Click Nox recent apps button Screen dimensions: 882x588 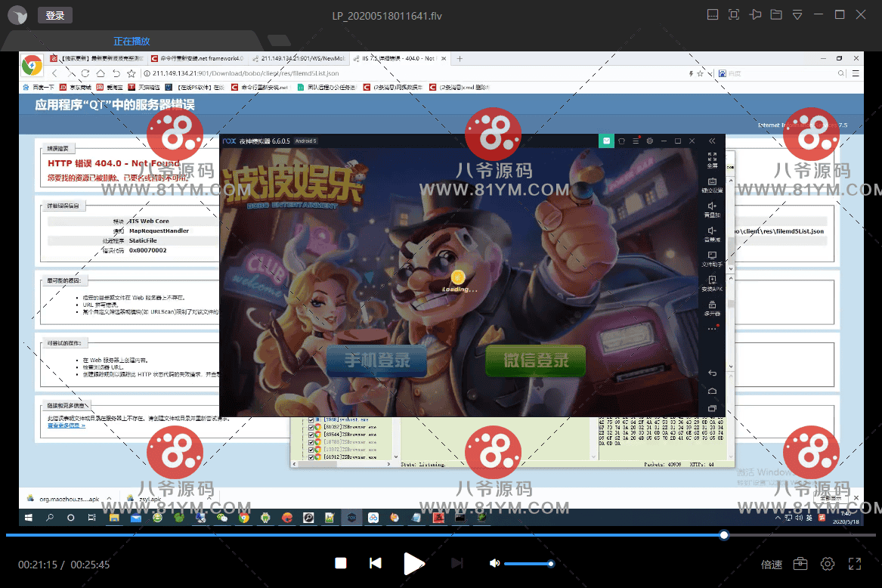click(712, 408)
